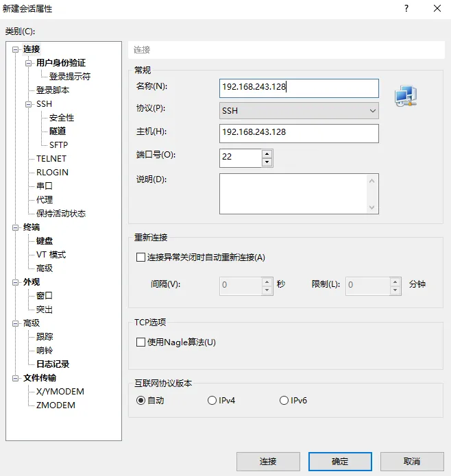
Task: Open the 突出 highlight item
Action: point(45,310)
